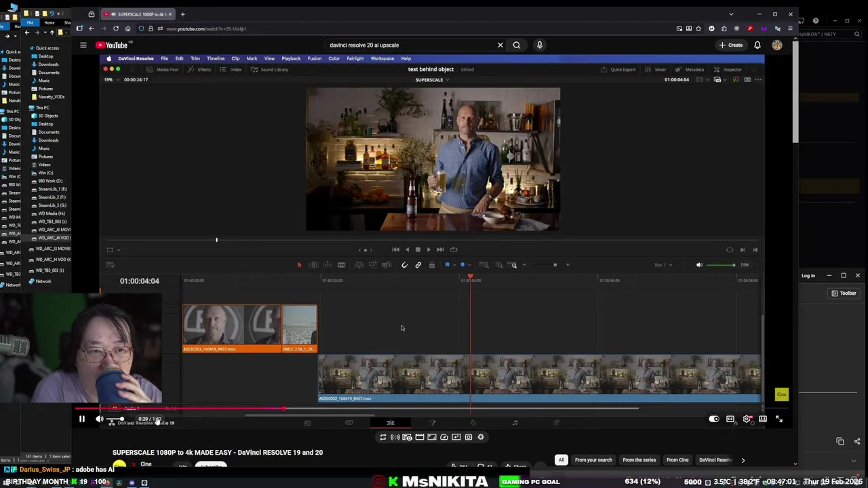Toggle YouTube autoplay switch
868x488 pixels.
(x=714, y=420)
